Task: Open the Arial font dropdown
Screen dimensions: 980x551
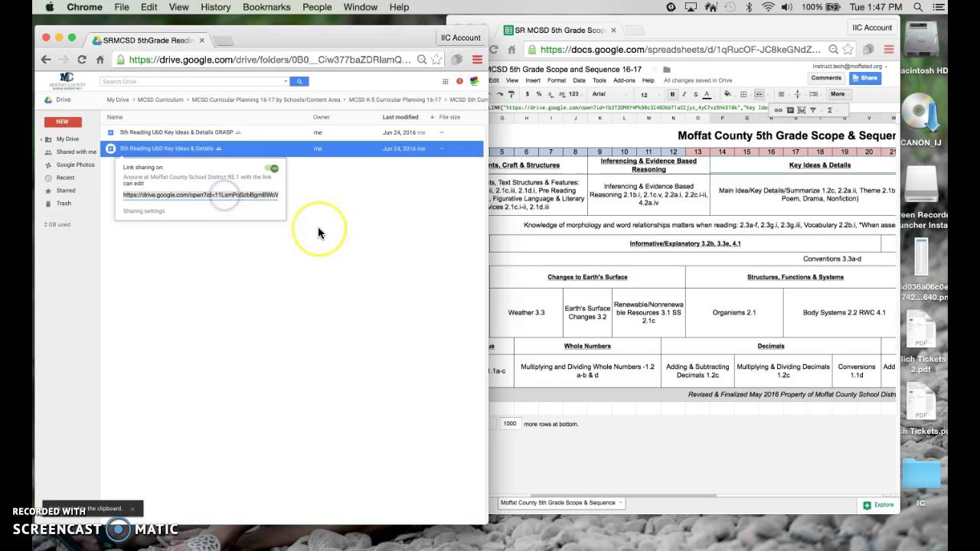Action: [610, 94]
